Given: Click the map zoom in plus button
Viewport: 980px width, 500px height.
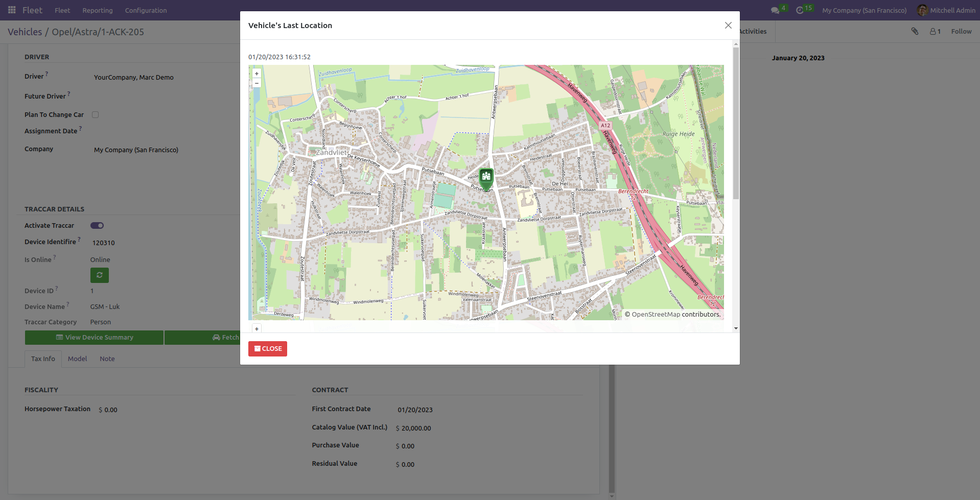Looking at the screenshot, I should pyautogui.click(x=256, y=74).
